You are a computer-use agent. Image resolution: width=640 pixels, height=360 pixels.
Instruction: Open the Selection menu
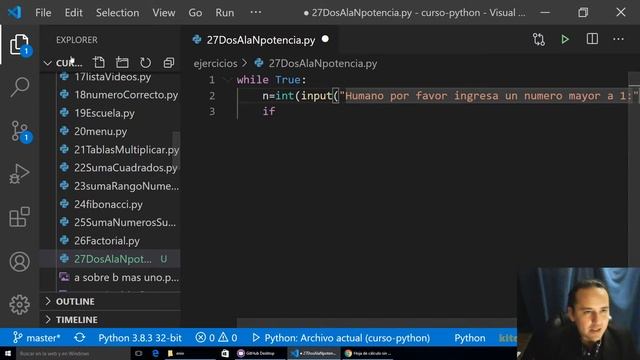[x=118, y=13]
